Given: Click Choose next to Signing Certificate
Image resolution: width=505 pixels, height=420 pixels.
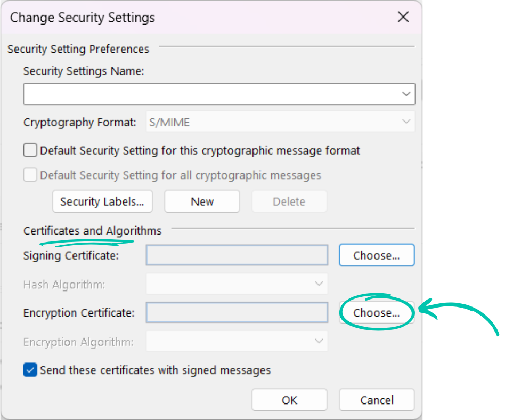Looking at the screenshot, I should (x=376, y=255).
